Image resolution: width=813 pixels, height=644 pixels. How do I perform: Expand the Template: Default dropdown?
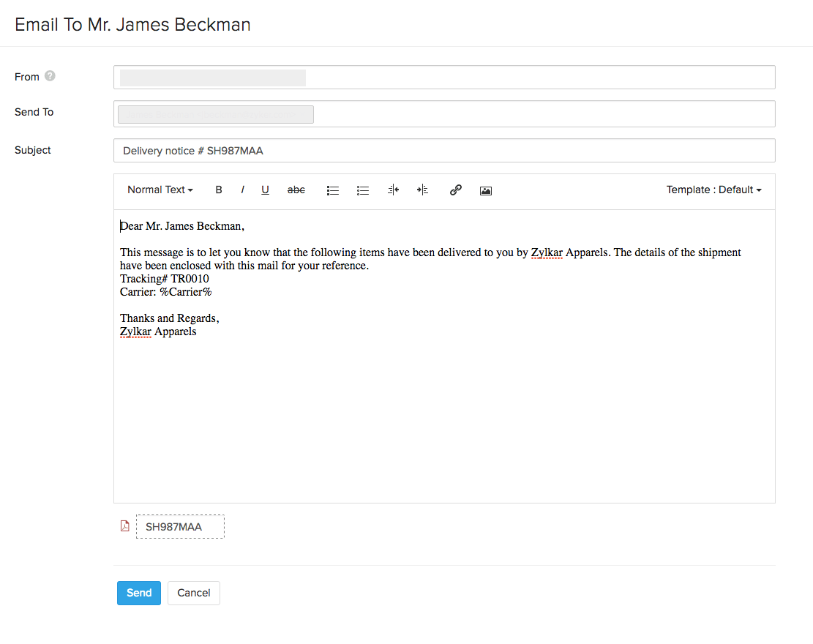713,190
